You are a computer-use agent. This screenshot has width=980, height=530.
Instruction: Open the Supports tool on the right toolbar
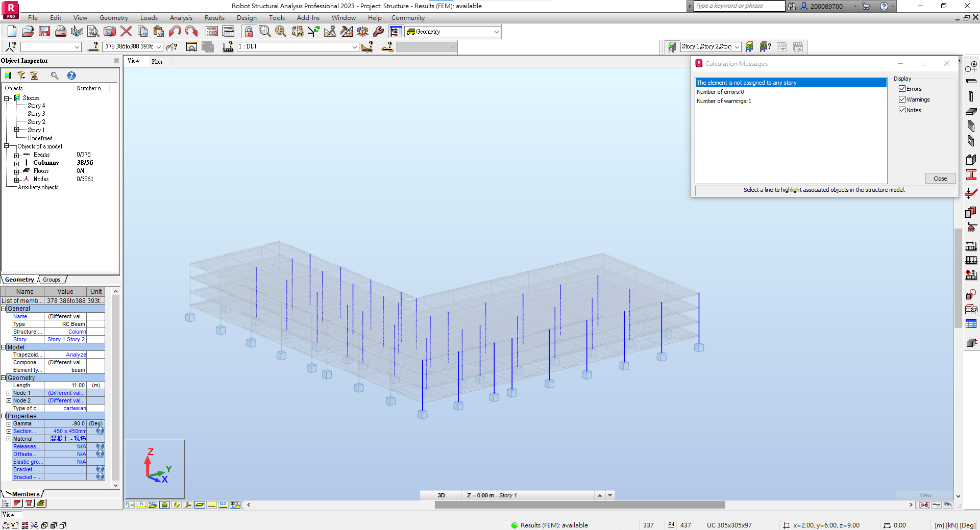971,225
